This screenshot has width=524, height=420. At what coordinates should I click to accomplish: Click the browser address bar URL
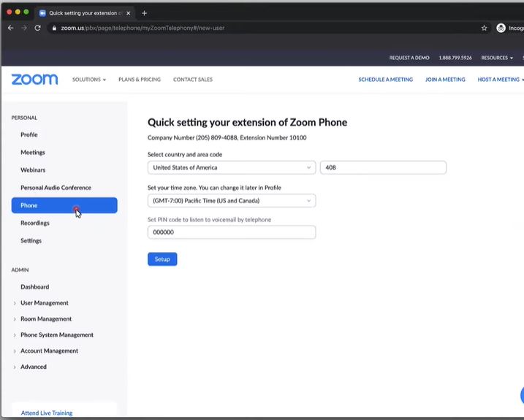(143, 28)
